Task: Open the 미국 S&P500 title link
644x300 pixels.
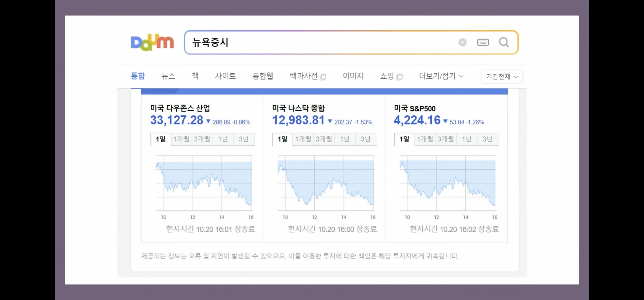Action: [415, 108]
